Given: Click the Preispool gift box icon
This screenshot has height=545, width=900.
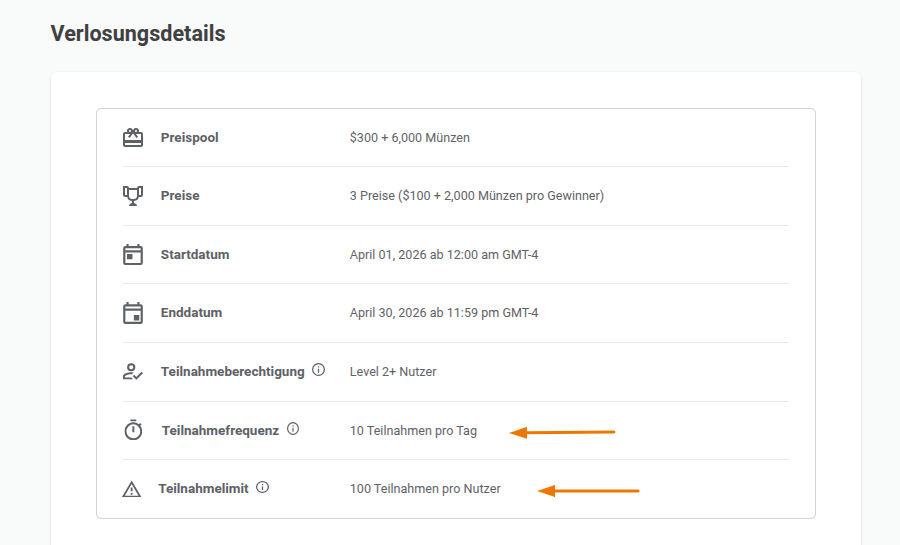Looking at the screenshot, I should [133, 138].
